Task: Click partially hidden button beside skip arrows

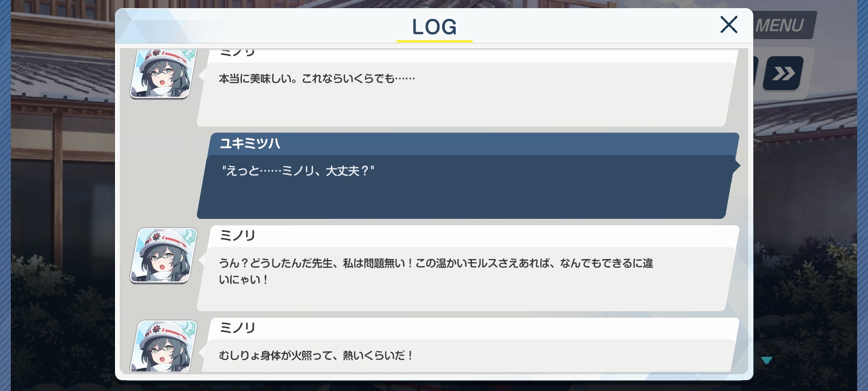Action: coord(755,72)
